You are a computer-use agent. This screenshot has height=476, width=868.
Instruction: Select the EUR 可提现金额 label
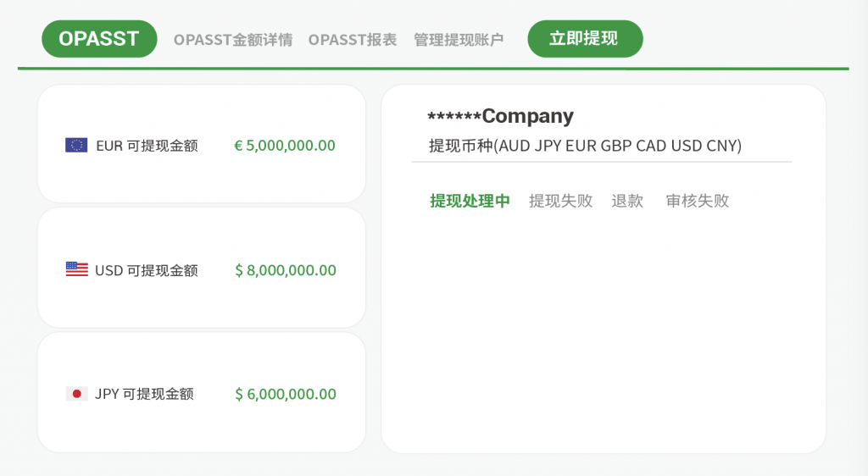click(147, 146)
